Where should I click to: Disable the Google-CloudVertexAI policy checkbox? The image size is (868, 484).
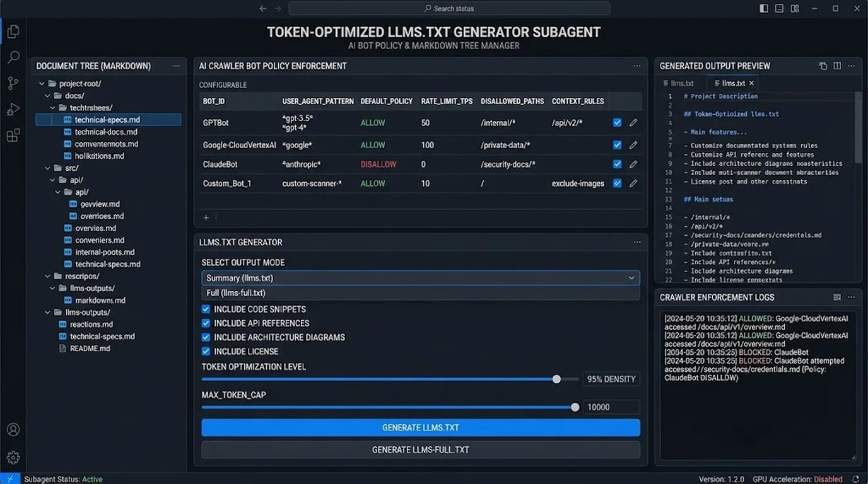617,145
